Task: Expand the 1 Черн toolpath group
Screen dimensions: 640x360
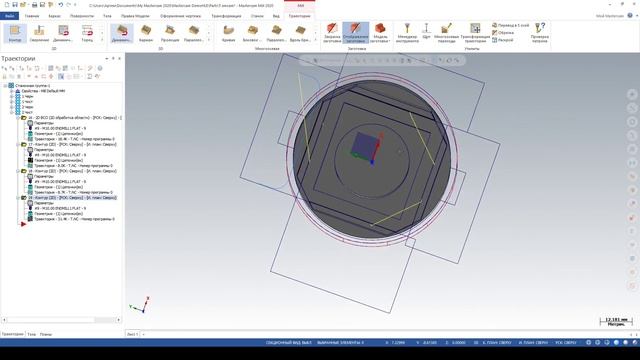Action: pos(12,96)
